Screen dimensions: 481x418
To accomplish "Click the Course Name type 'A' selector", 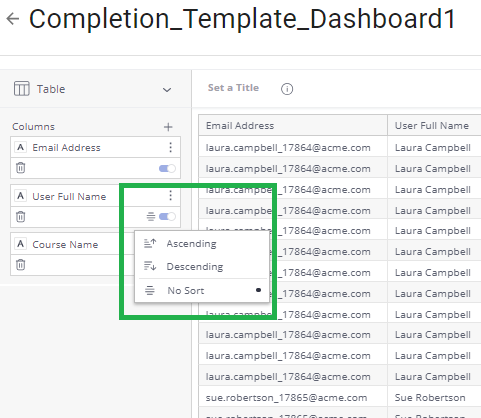I will pyautogui.click(x=20, y=244).
